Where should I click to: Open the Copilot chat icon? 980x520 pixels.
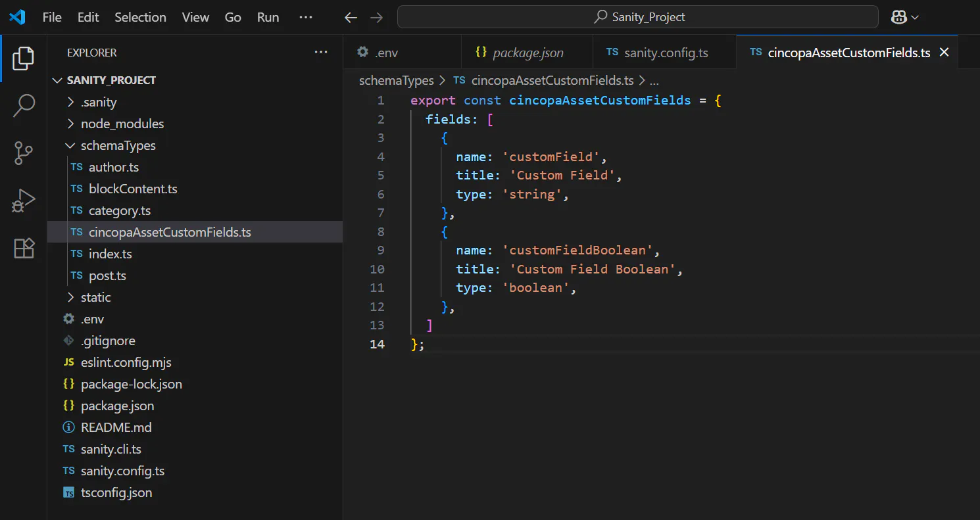tap(898, 18)
